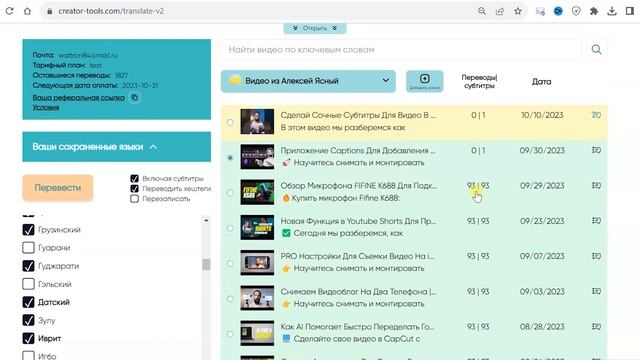Click the language list scrollbar thumb
Screen dimensions: 640x360
point(206,264)
